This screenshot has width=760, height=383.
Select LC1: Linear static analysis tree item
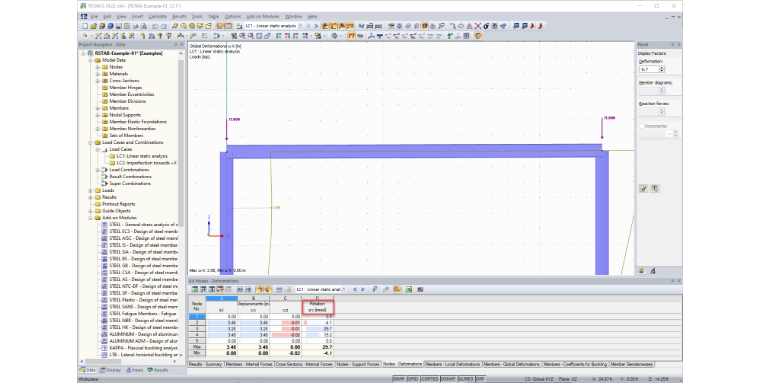pyautogui.click(x=142, y=156)
